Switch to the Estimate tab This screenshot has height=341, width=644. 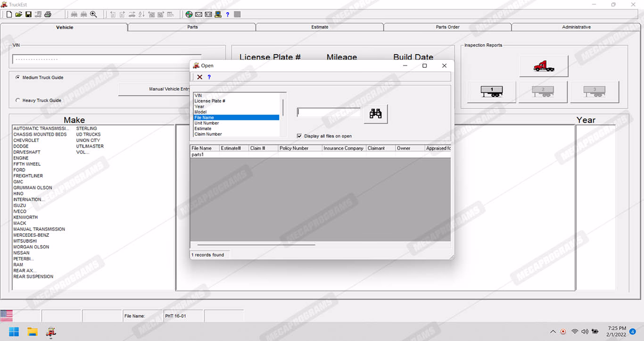[x=320, y=27]
